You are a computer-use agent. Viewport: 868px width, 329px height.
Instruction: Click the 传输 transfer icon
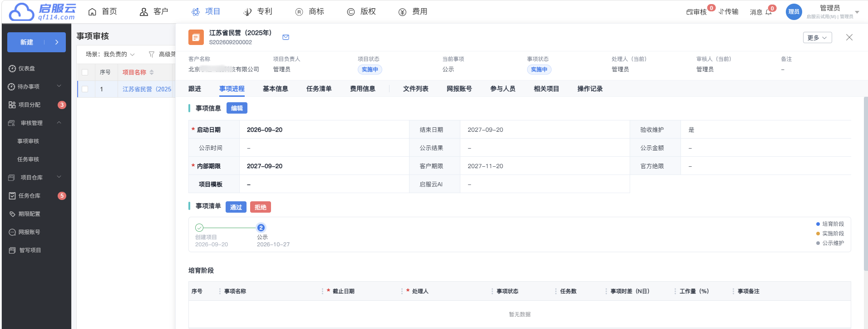coord(721,12)
